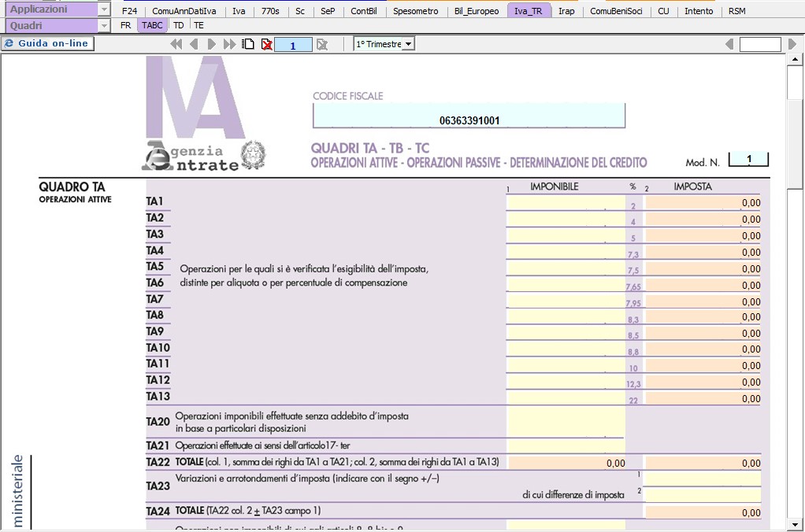Click the Mod. N. field

pos(749,159)
